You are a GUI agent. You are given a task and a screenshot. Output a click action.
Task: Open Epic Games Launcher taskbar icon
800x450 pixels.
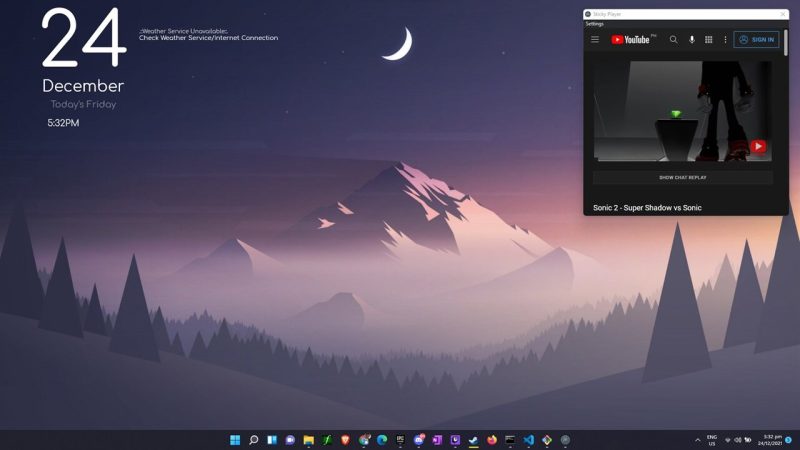click(401, 440)
